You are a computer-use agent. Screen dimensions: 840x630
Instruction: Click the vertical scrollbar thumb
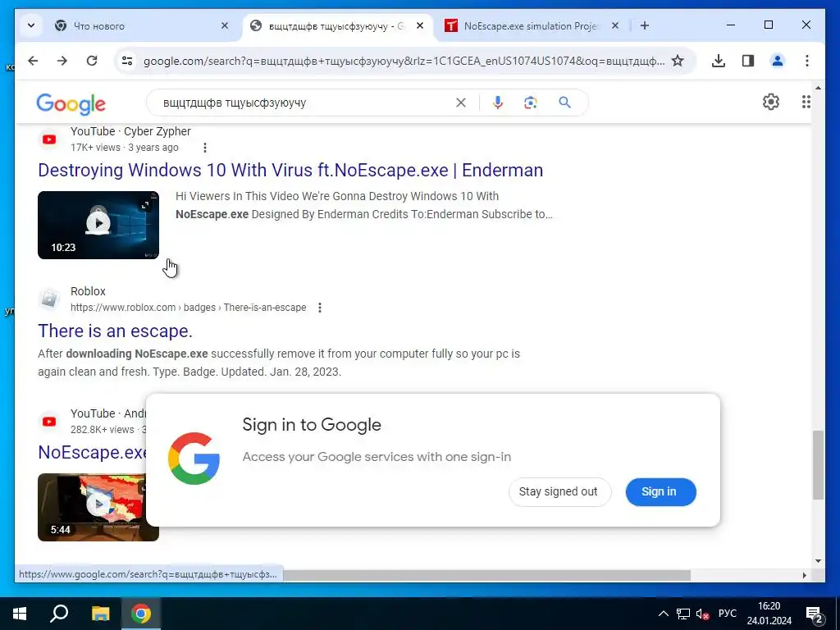click(x=818, y=465)
